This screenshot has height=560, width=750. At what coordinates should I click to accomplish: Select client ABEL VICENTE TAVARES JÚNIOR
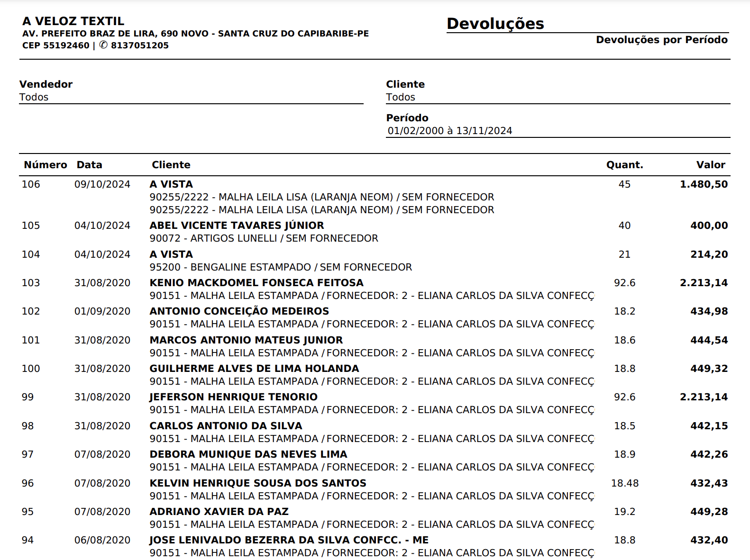pos(237,226)
